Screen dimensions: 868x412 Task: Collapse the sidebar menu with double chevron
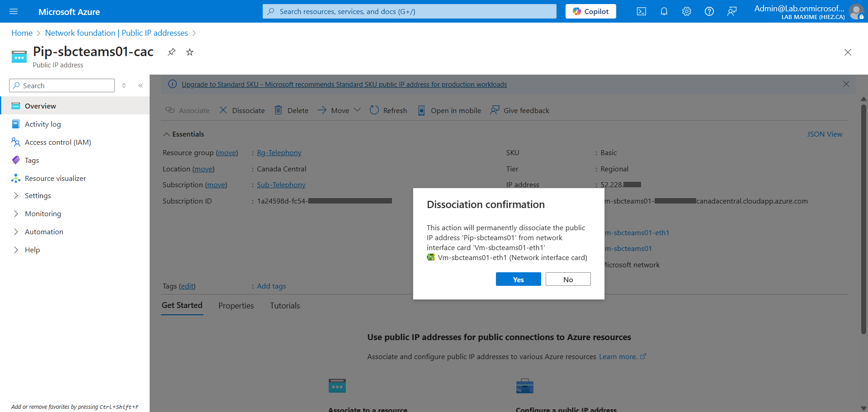[x=141, y=85]
